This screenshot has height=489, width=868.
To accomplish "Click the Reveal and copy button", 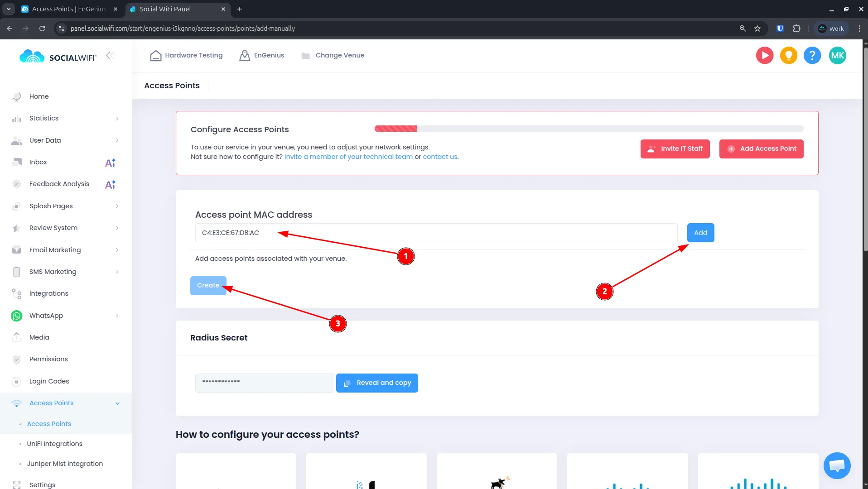I will click(377, 383).
